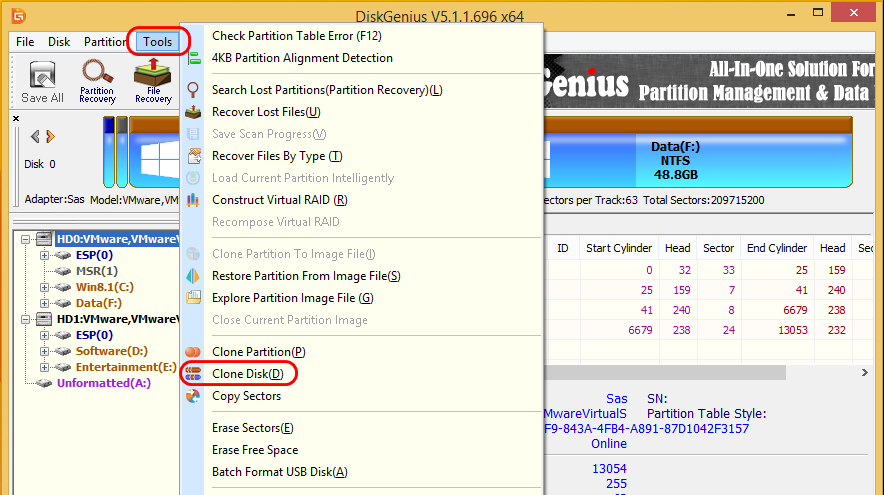Click the File Recovery toolbar icon

click(153, 81)
